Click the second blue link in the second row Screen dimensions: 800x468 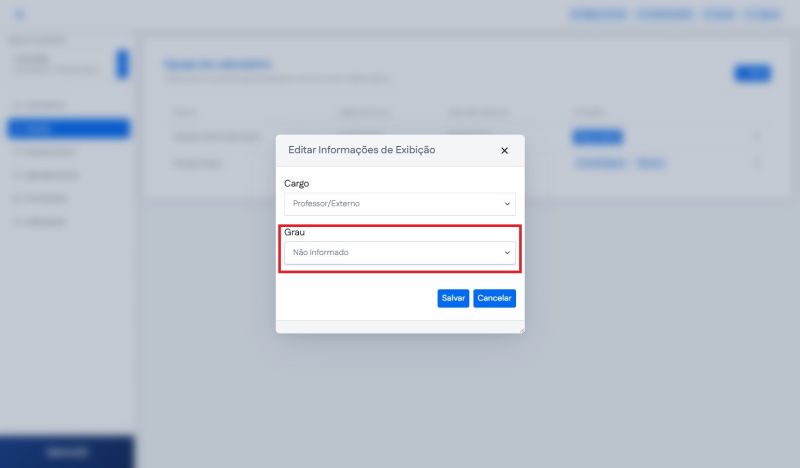650,162
